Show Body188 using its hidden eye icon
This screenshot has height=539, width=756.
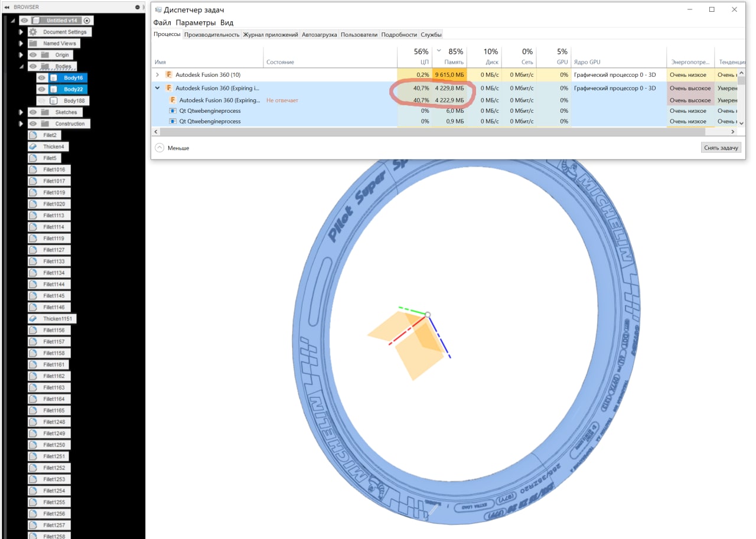41,101
